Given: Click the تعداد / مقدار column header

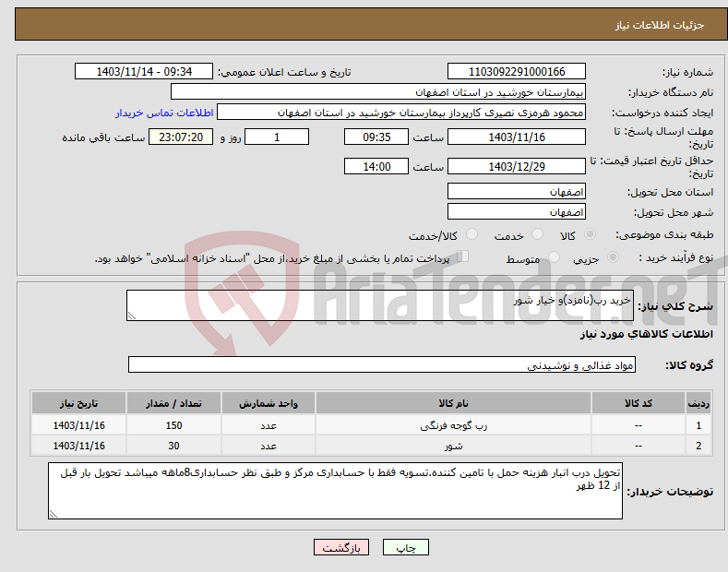Looking at the screenshot, I should point(173,403).
